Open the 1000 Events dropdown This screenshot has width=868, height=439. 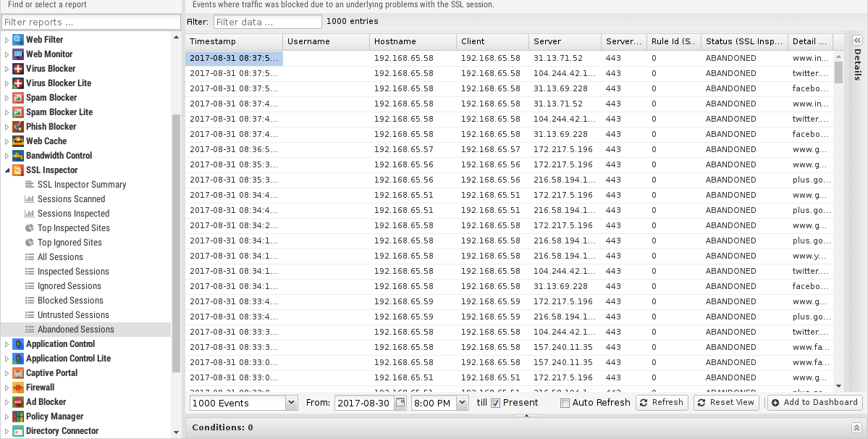[x=291, y=403]
